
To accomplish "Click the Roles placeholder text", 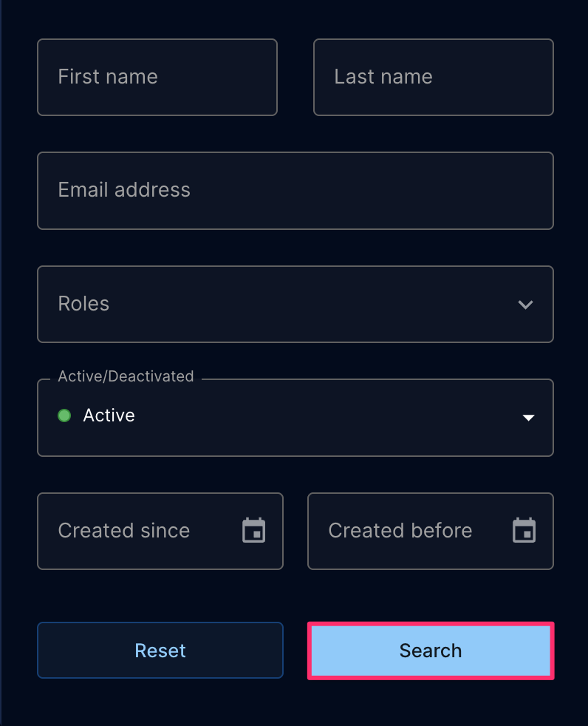I will coord(83,304).
